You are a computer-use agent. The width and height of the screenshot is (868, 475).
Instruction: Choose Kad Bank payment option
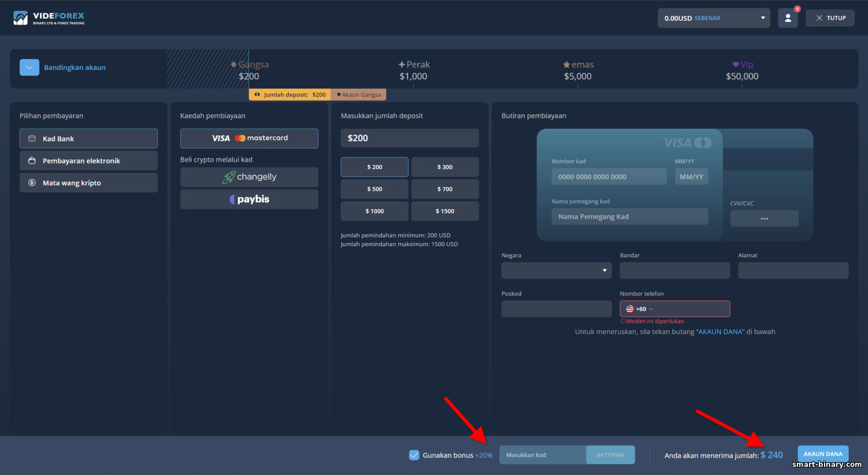89,138
